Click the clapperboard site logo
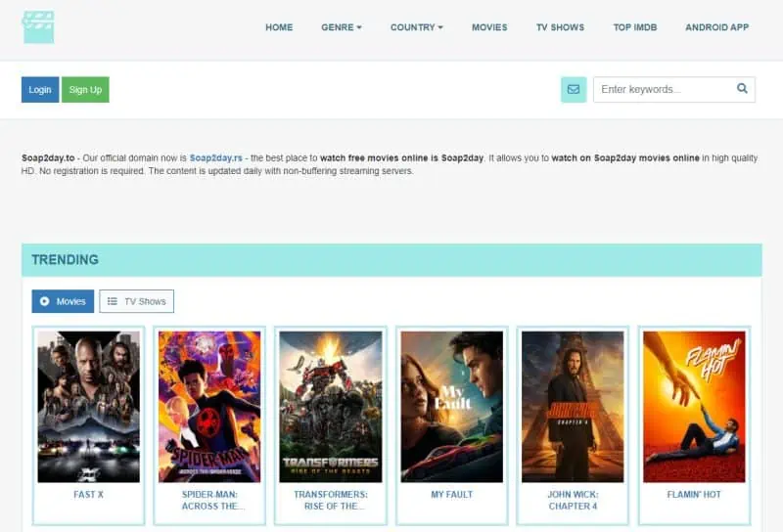 (x=38, y=27)
